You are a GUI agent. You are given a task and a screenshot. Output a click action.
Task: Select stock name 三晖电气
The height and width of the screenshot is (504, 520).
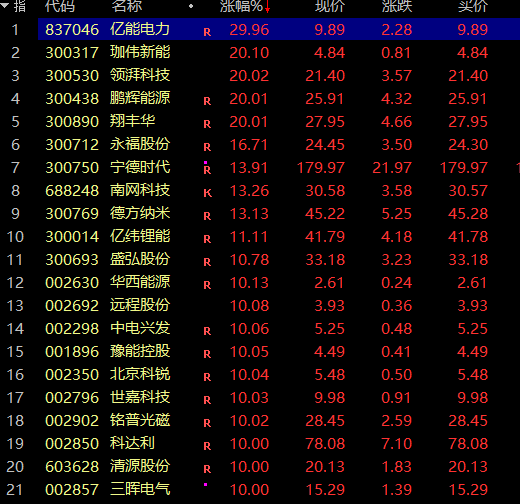140,489
